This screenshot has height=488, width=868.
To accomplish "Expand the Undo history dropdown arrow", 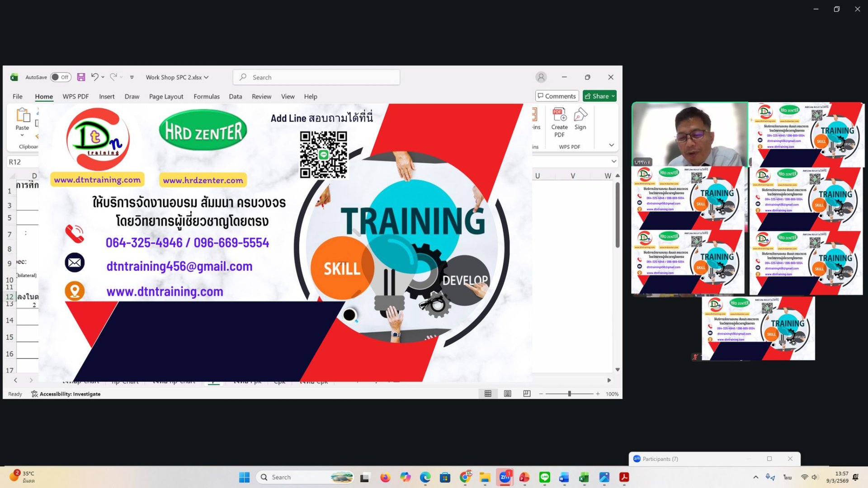I will pyautogui.click(x=103, y=77).
